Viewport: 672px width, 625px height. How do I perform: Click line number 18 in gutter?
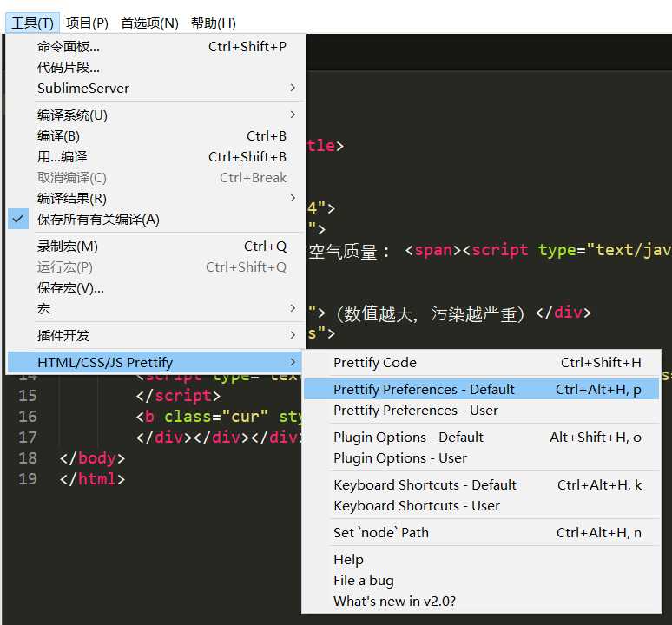pyautogui.click(x=28, y=458)
